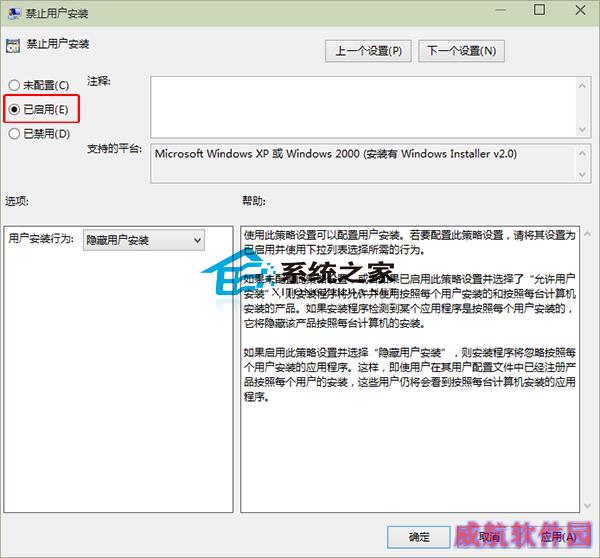Click the title bar window icon
600x558 pixels.
point(15,13)
